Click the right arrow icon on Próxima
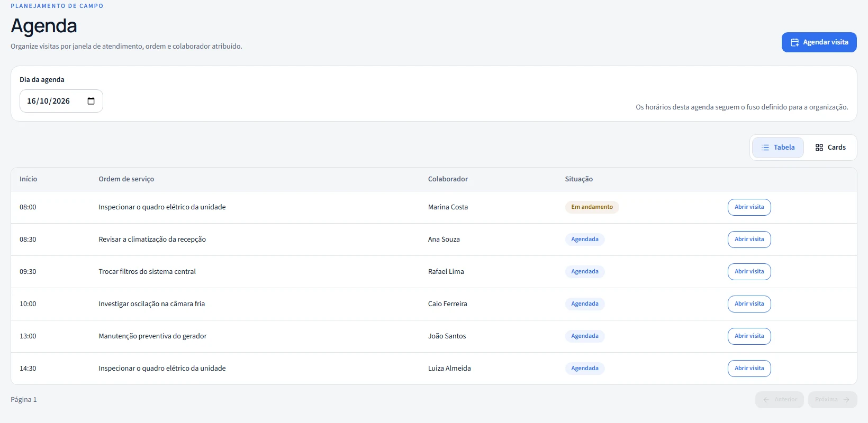Viewport: 868px width, 423px height. [x=846, y=400]
